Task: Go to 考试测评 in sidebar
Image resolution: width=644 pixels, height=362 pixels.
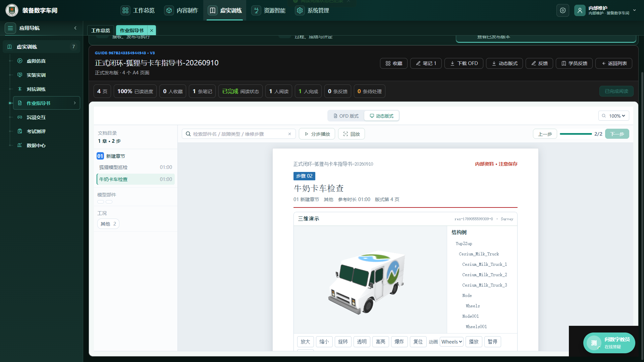Action: coord(36,131)
